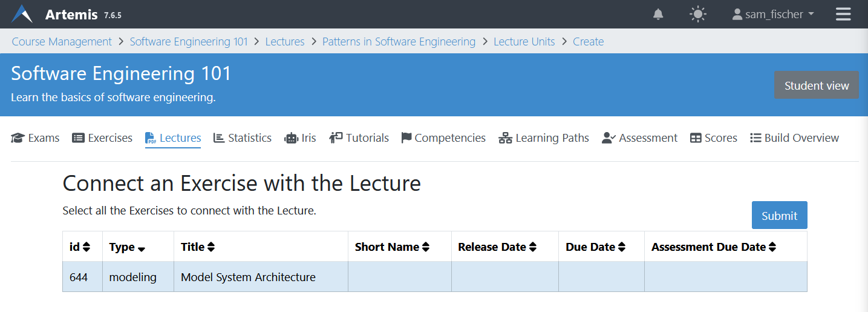Open the Exams tab
Viewport: 868px width, 312px height.
(36, 138)
